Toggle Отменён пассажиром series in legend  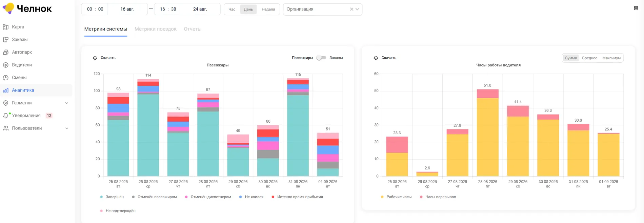point(154,197)
